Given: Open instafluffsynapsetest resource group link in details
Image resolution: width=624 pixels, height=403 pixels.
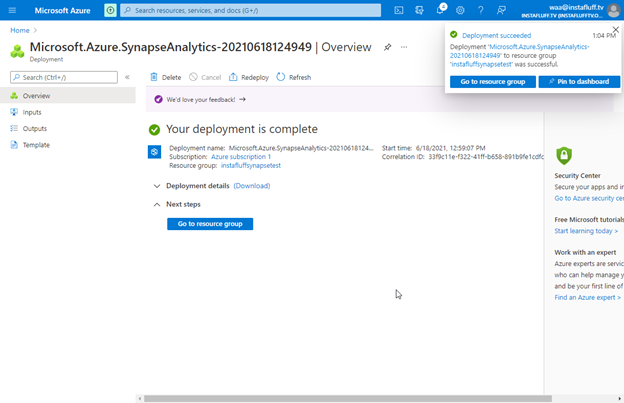Looking at the screenshot, I should click(x=251, y=165).
